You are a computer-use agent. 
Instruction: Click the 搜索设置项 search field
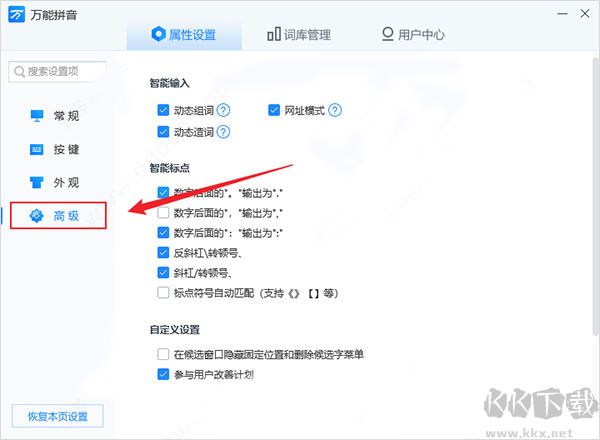tap(57, 72)
